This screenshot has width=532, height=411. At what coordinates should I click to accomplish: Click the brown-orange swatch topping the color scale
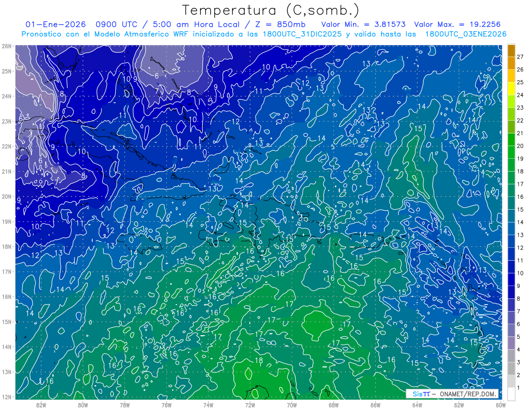511,51
